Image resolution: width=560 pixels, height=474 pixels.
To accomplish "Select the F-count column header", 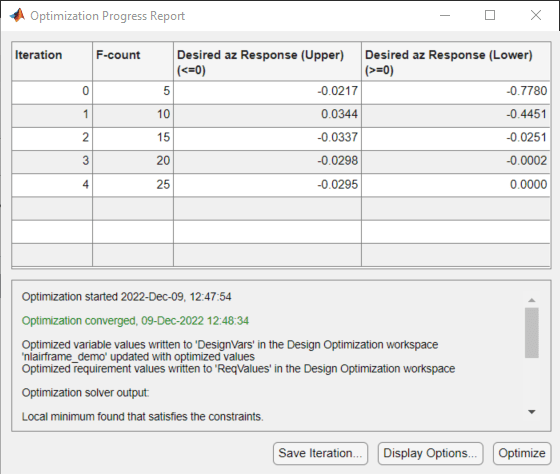I will pos(133,61).
